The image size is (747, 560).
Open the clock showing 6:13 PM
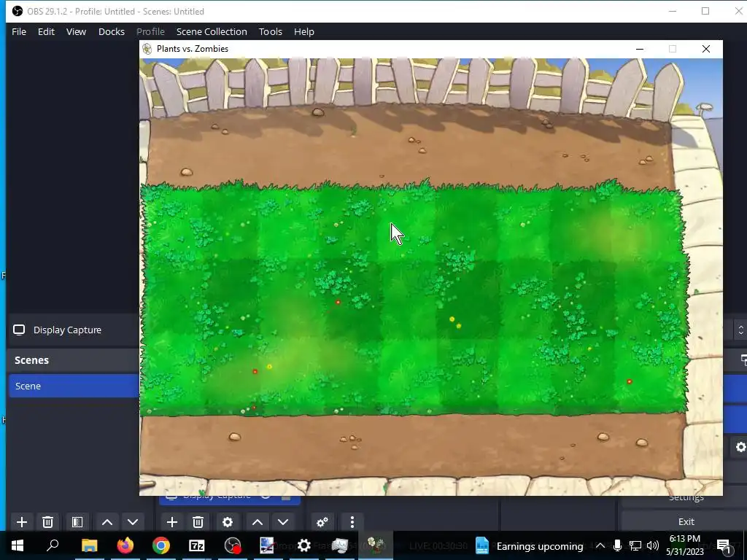coord(684,545)
